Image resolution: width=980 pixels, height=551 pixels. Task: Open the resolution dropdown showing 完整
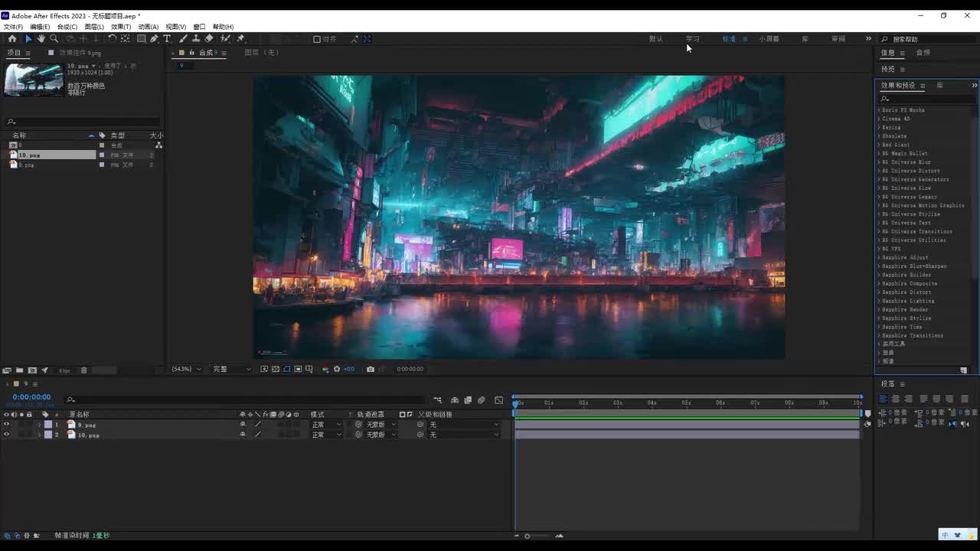[x=231, y=369]
